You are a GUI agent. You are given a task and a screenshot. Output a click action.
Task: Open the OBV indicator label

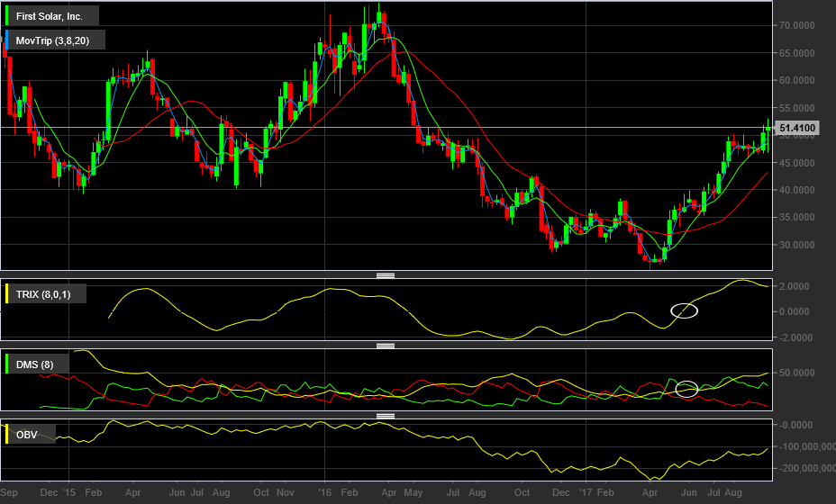[27, 435]
